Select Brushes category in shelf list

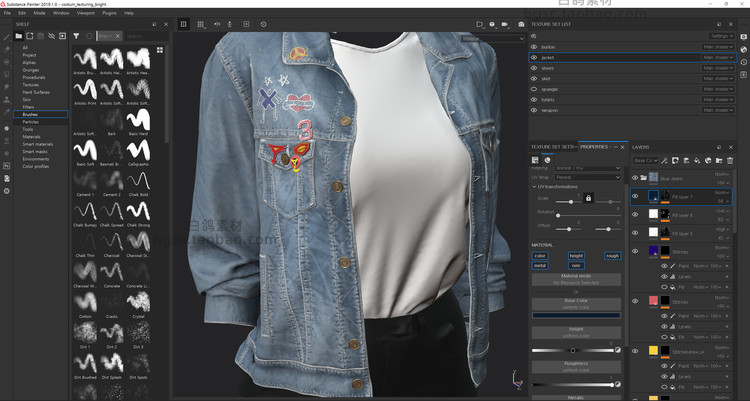pos(40,114)
